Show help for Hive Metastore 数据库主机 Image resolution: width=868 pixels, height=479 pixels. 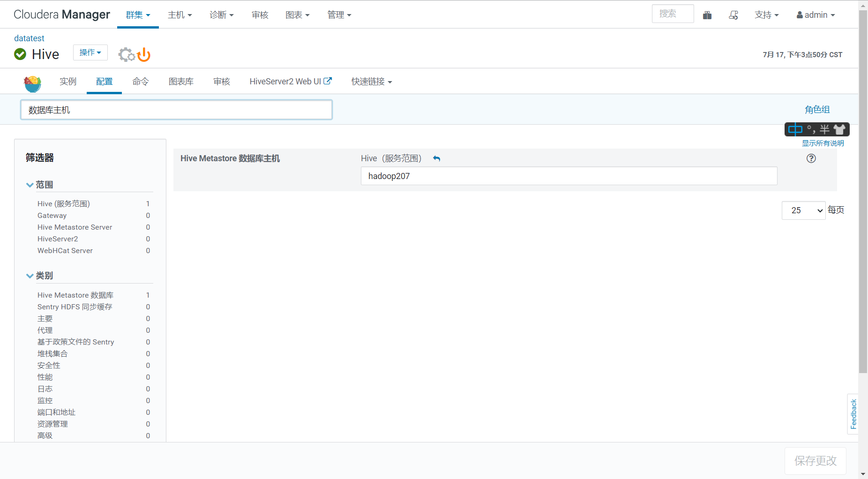pyautogui.click(x=811, y=158)
